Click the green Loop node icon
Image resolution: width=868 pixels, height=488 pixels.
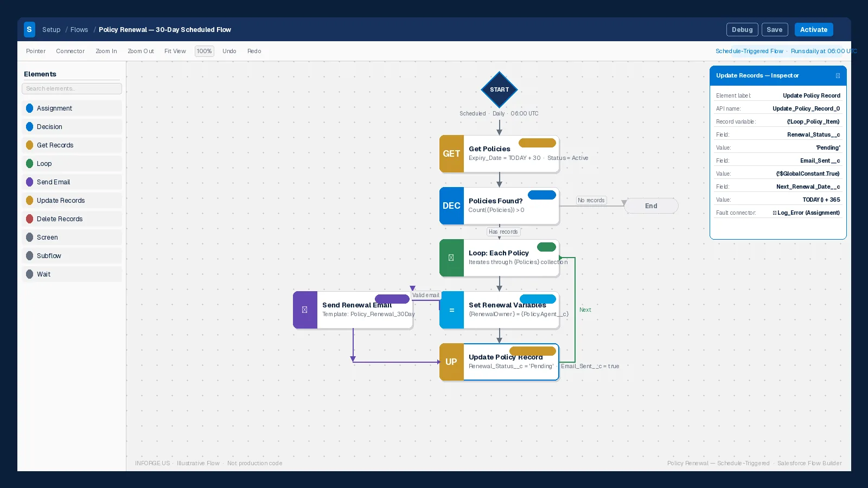pos(451,258)
